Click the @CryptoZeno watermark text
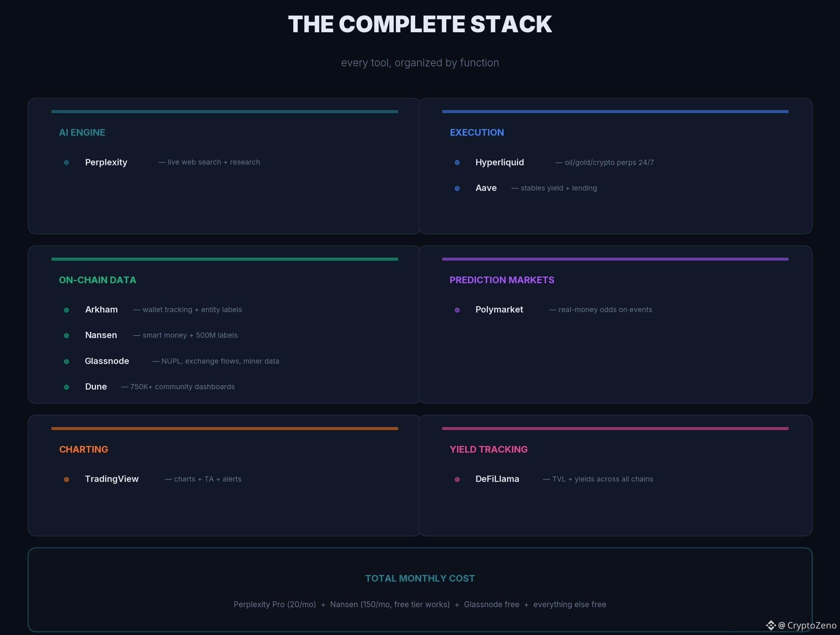 point(807,625)
